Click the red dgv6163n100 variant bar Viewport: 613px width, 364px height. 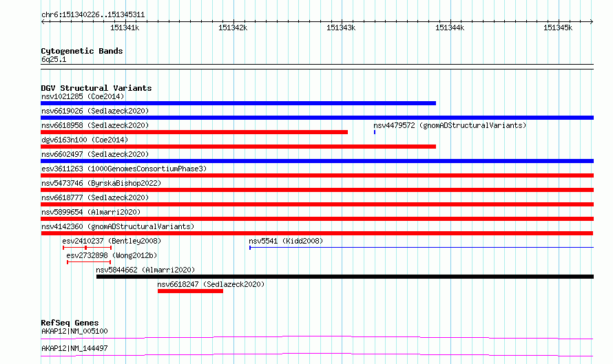(x=238, y=147)
